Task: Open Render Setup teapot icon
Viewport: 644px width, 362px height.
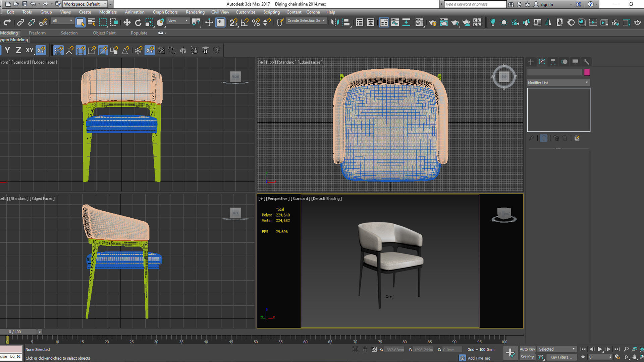Action: coord(432,22)
